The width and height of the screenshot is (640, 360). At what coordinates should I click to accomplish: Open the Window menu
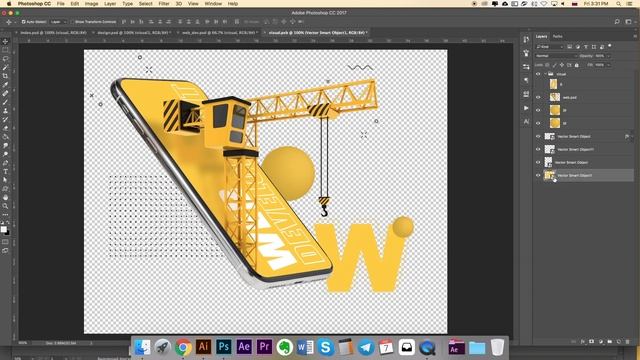pyautogui.click(x=213, y=4)
